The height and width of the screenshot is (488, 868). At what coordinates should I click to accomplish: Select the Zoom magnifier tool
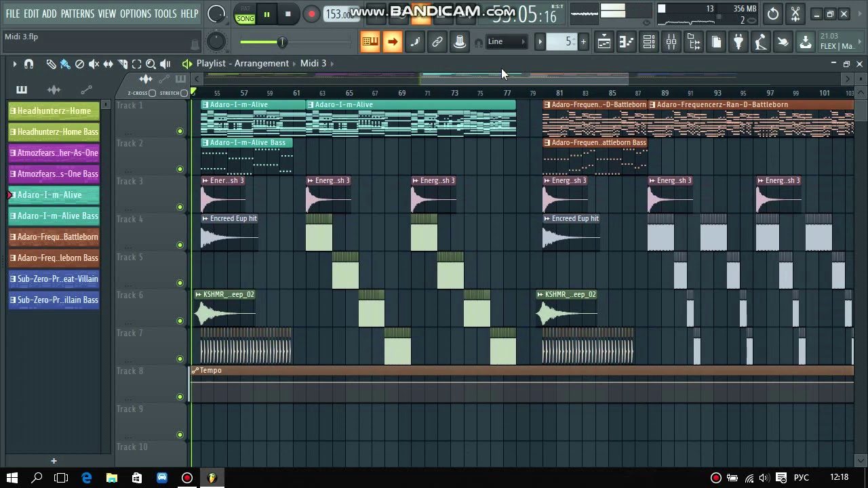(151, 64)
